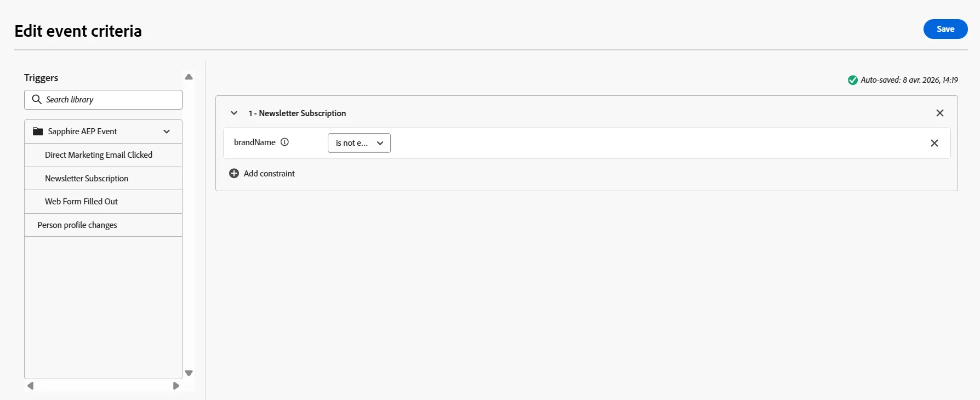Click the Triggers list scroll left arrow

31,386
